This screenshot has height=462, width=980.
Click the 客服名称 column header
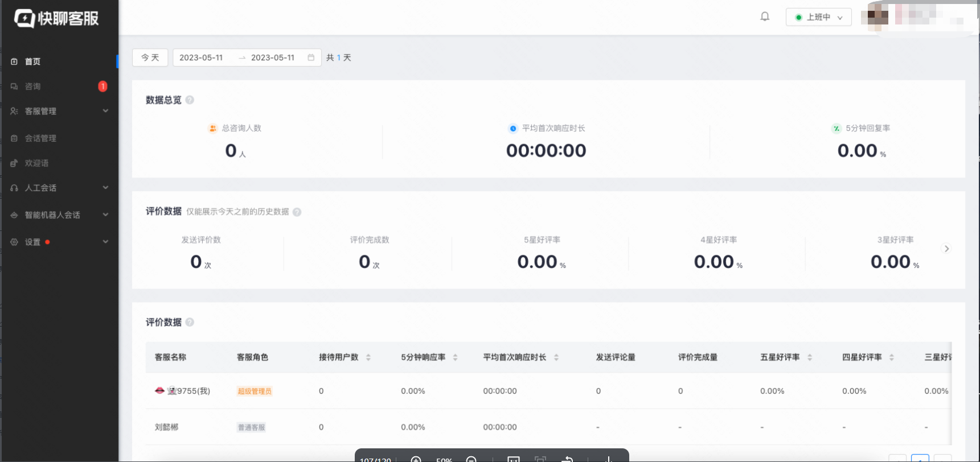[170, 357]
